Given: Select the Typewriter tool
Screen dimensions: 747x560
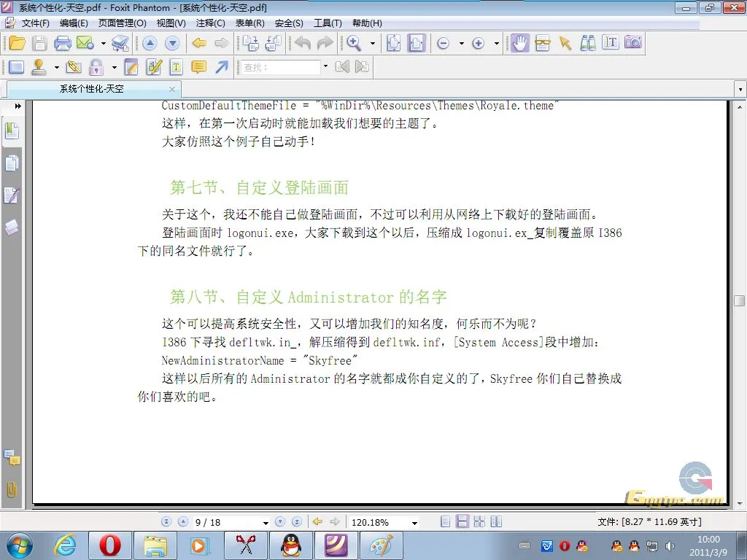Looking at the screenshot, I should point(176,66).
